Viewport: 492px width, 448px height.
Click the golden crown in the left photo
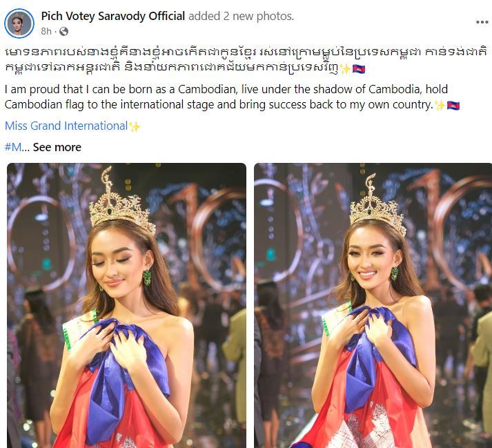point(122,202)
